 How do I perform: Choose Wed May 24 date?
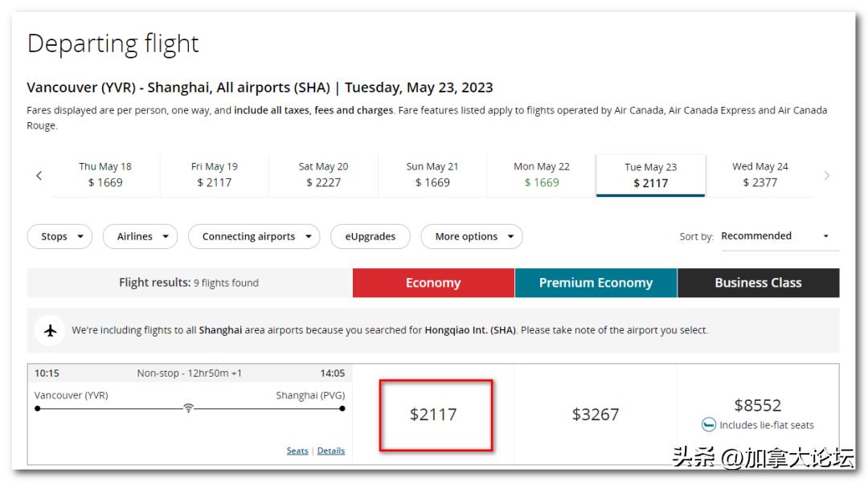[760, 174]
